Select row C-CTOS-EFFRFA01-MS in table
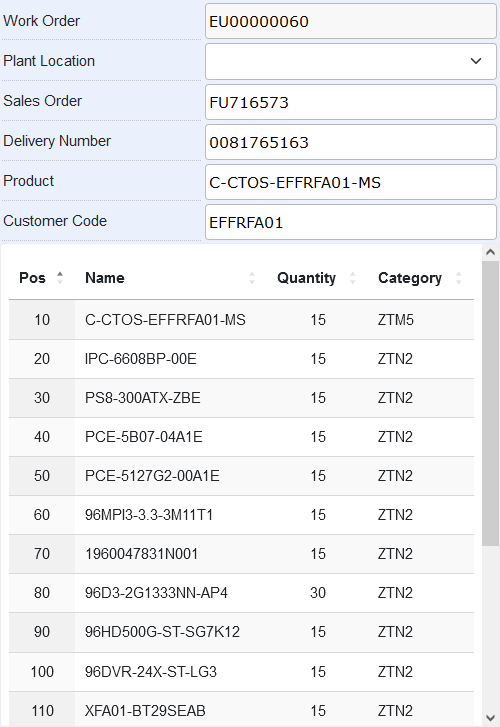This screenshot has width=500, height=727. point(241,320)
